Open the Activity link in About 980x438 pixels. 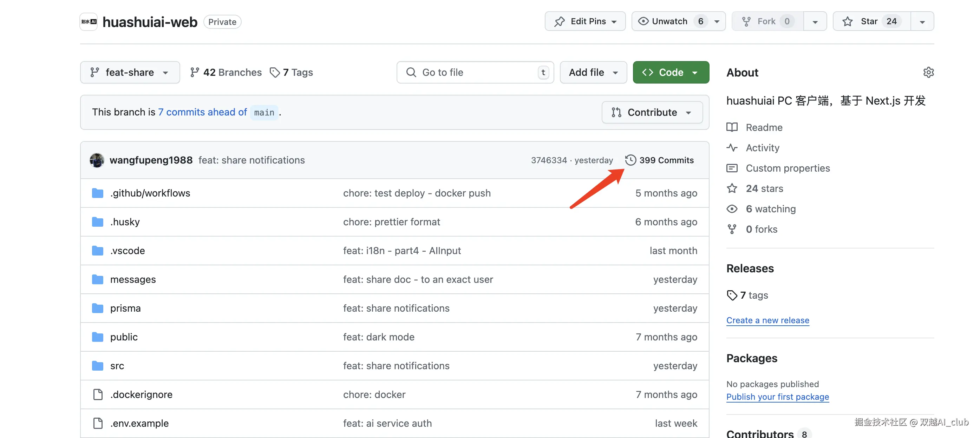tap(762, 147)
